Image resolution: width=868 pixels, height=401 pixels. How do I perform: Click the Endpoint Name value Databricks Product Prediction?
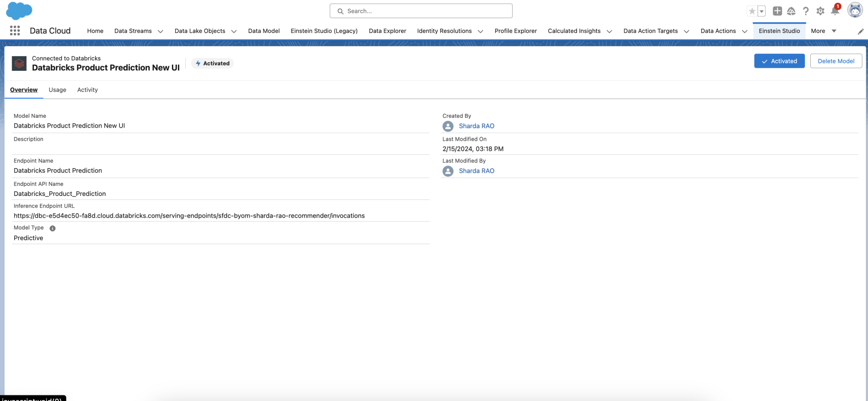click(x=58, y=171)
